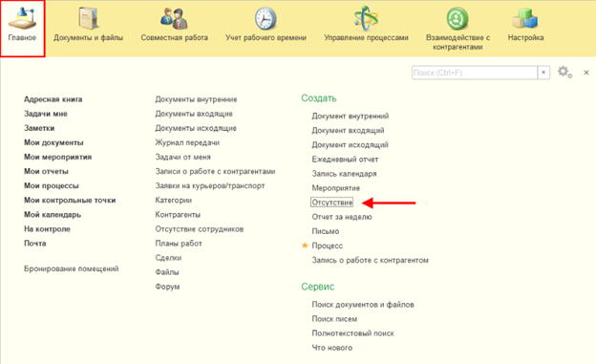
Task: Open Взаимодействие с контрагентами section
Action: click(458, 30)
